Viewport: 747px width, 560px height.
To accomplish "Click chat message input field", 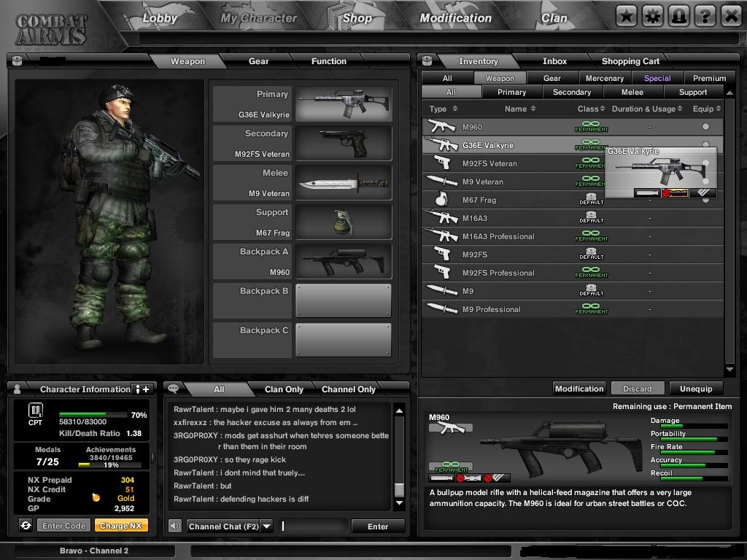I will coord(314,526).
